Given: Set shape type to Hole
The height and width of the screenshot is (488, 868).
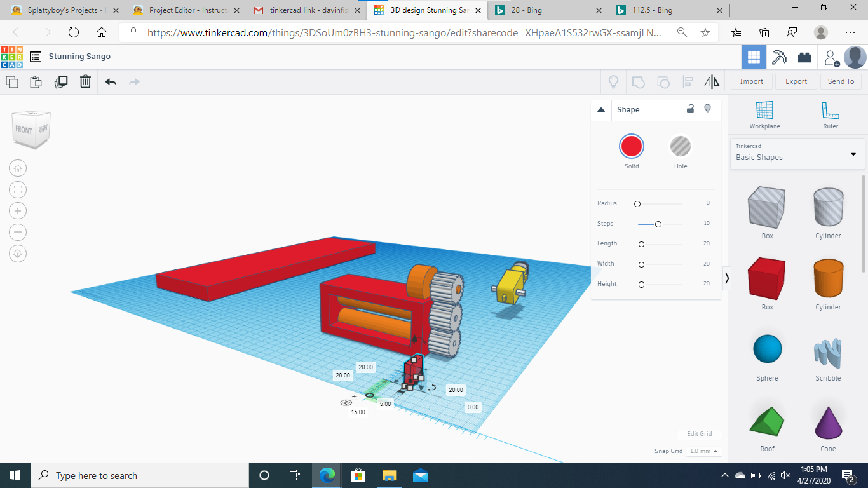Looking at the screenshot, I should pyautogui.click(x=681, y=147).
